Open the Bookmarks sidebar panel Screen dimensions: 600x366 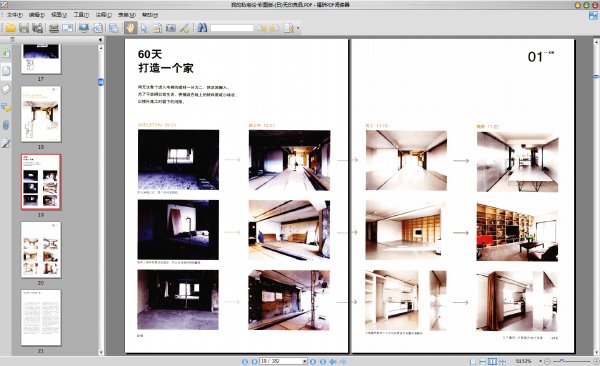pos(6,53)
